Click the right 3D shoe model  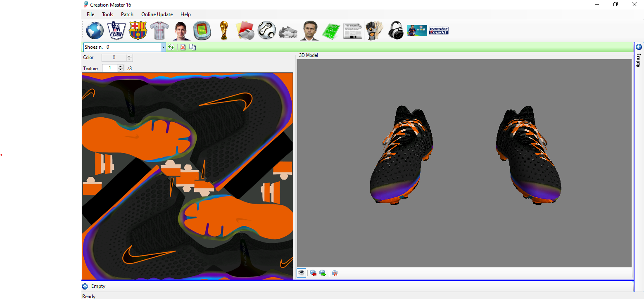528,155
